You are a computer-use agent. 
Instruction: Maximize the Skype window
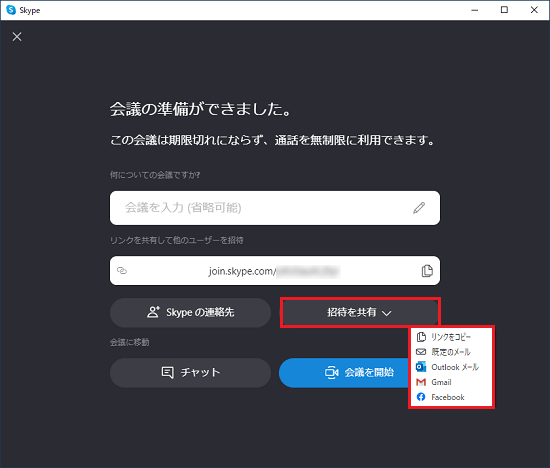click(x=504, y=10)
